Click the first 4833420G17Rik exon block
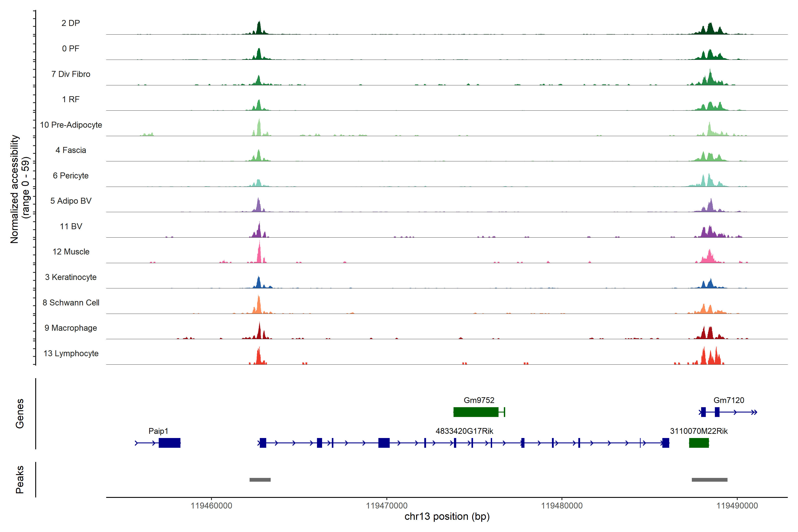 (x=263, y=443)
